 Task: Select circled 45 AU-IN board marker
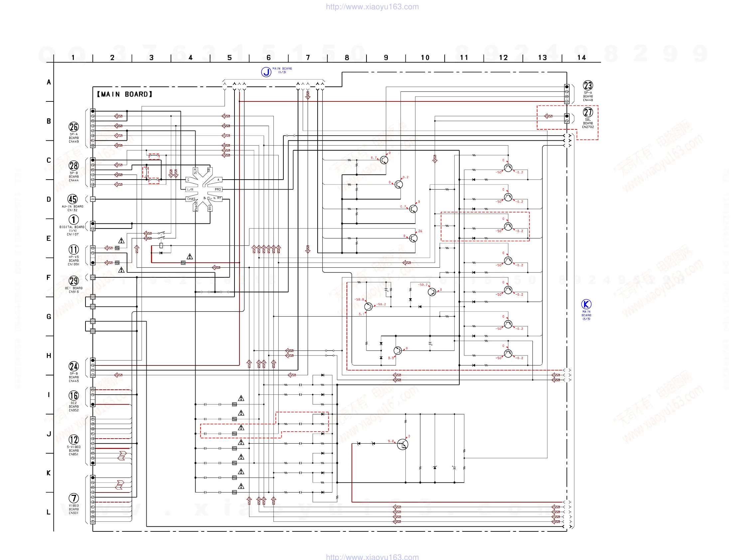pyautogui.click(x=73, y=199)
